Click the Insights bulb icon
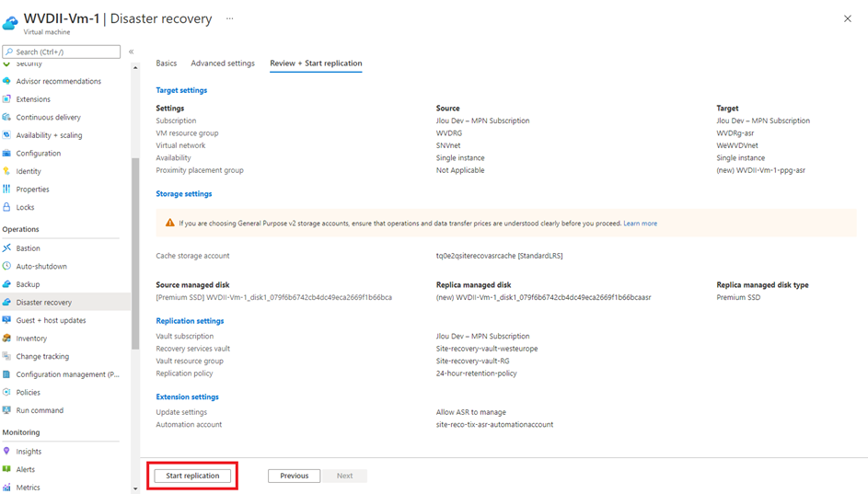868x494 pixels. [6, 452]
